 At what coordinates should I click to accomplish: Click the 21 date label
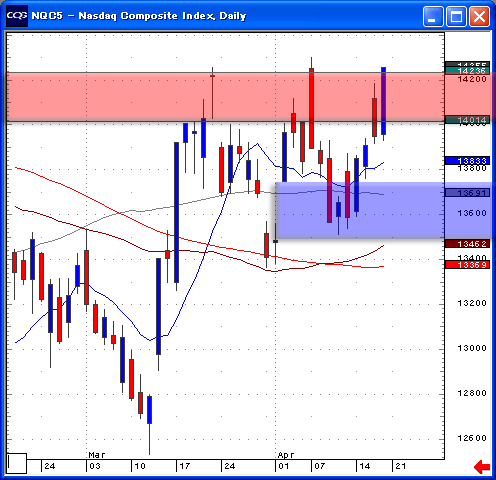(x=401, y=466)
